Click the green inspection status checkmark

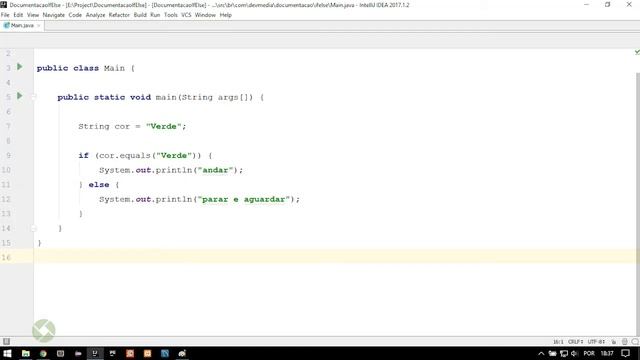637,52
